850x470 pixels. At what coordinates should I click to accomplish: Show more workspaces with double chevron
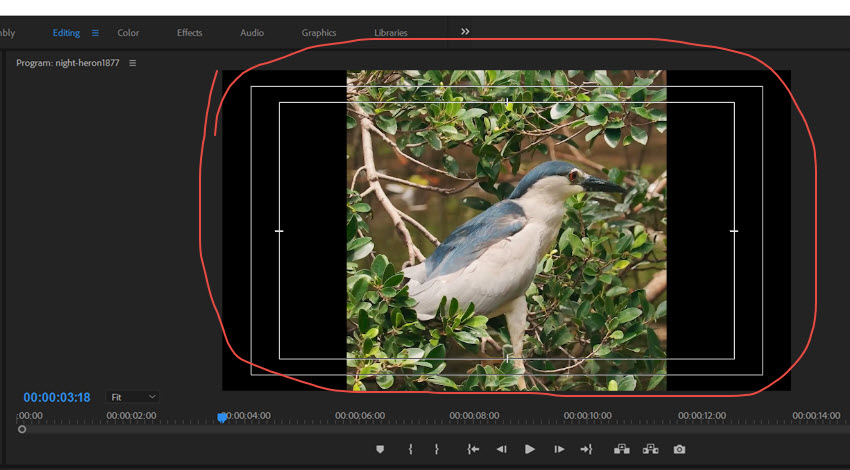465,32
